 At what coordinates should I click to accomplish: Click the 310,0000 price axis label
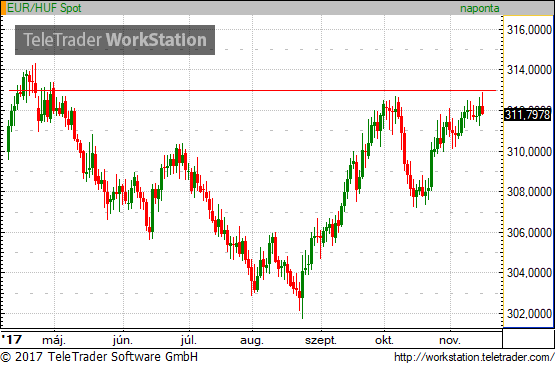529,152
